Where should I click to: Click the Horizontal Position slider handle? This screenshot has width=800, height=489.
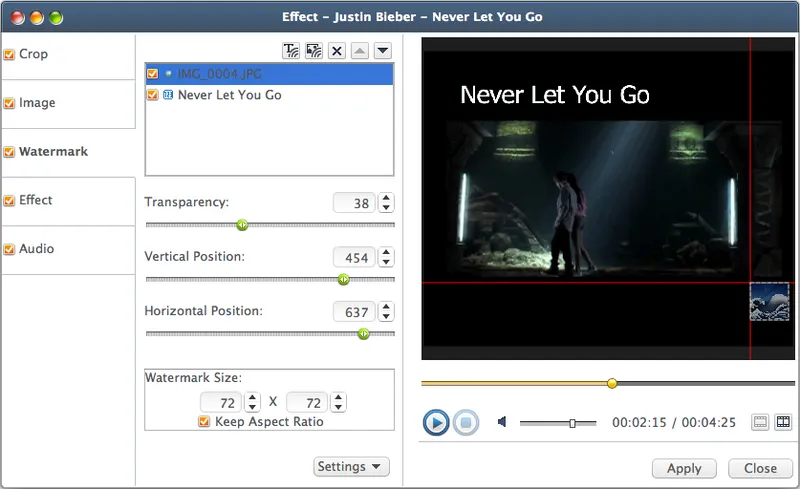[x=363, y=334]
